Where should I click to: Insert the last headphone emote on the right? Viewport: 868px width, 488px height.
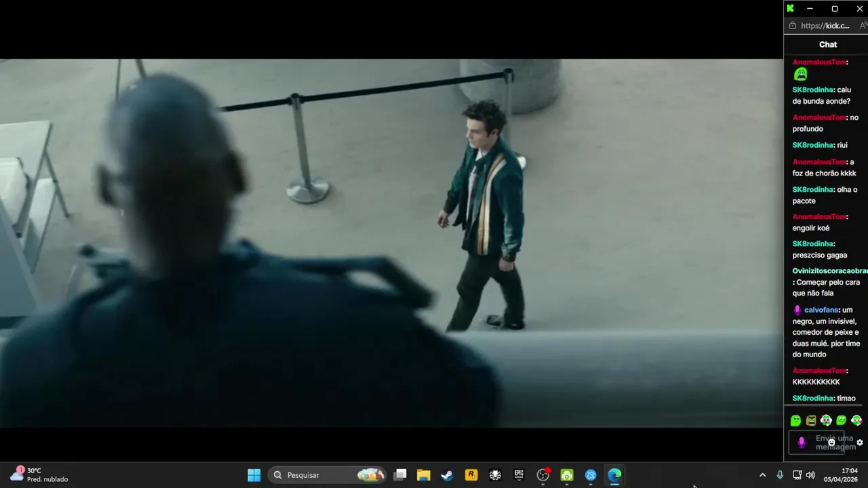click(856, 421)
